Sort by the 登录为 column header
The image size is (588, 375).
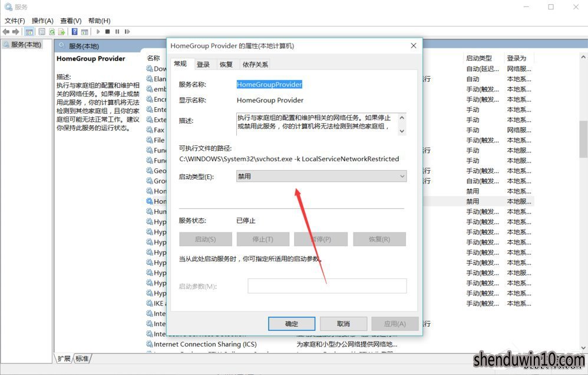pos(516,58)
